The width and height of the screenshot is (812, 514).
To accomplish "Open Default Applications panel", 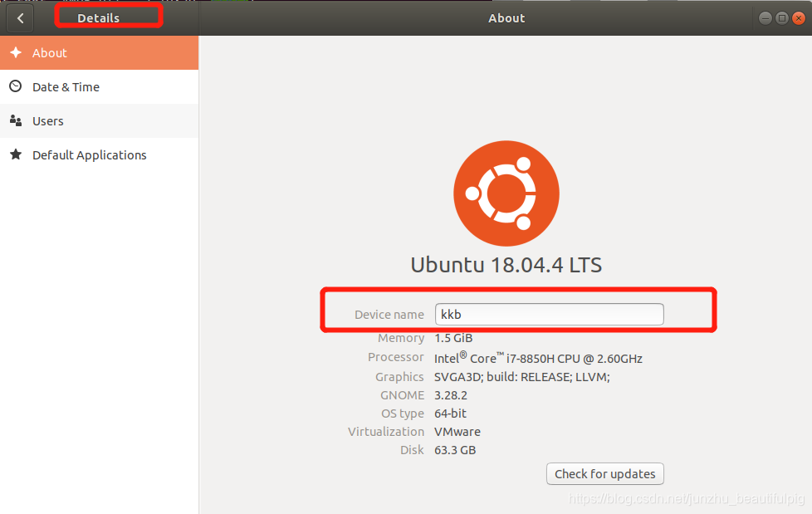I will click(x=99, y=155).
